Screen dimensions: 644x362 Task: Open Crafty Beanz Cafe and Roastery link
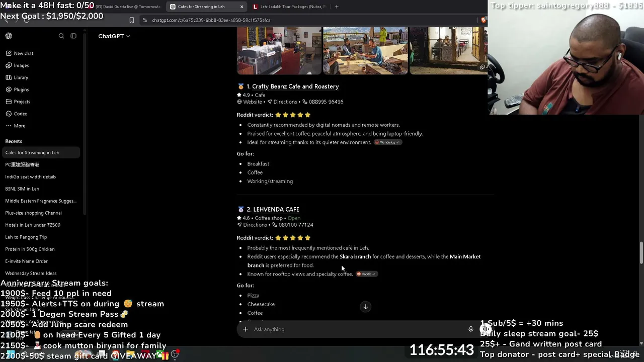[295, 86]
